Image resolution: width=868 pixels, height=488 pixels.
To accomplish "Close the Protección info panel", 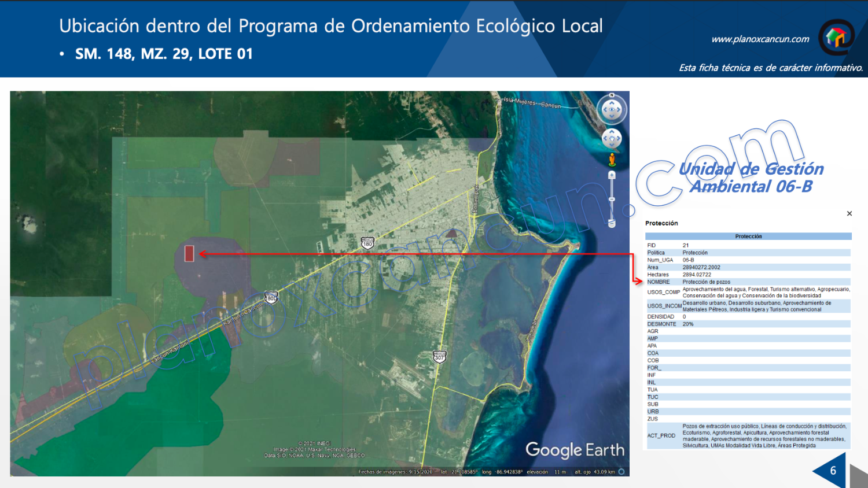I will click(x=849, y=213).
